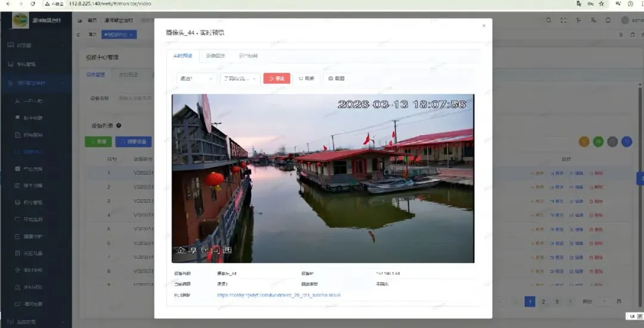Screen dimensions: 644x328
Task: Click the site logo in sidebar header
Action: (20, 20)
